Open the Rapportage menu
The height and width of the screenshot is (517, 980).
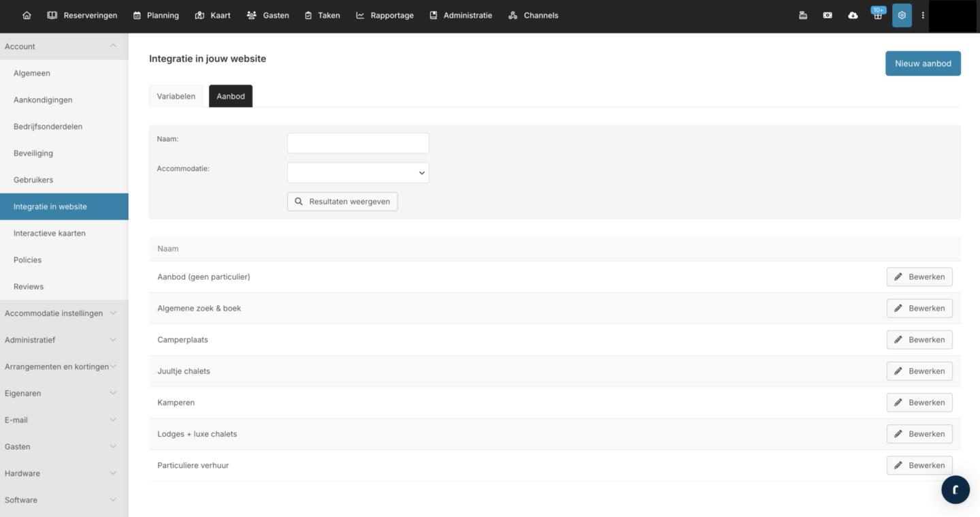pos(385,15)
